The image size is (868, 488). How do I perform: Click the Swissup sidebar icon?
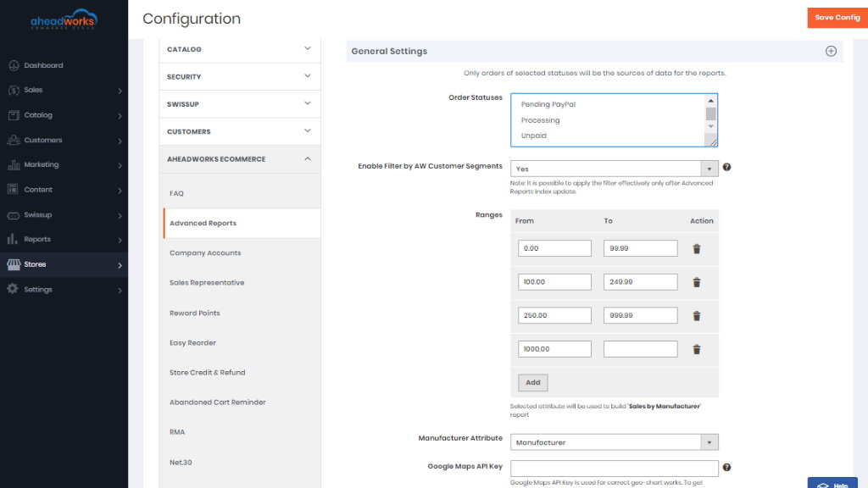click(14, 214)
